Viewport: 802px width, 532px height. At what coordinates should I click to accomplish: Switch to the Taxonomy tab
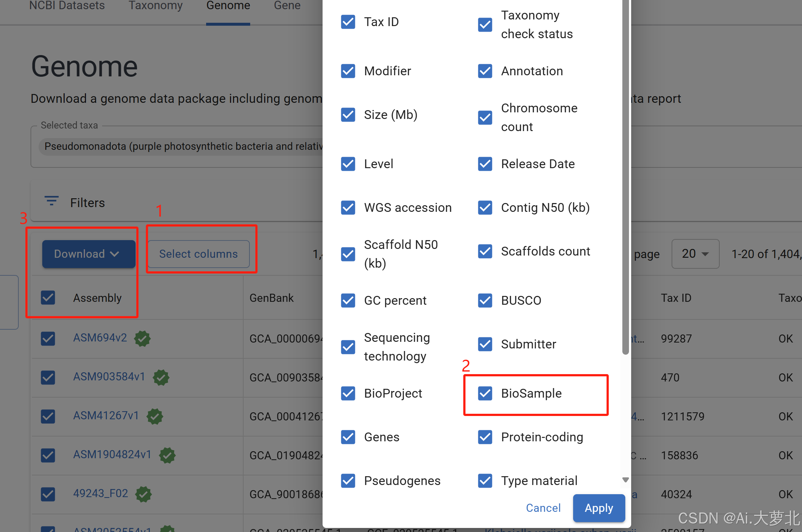tap(155, 6)
